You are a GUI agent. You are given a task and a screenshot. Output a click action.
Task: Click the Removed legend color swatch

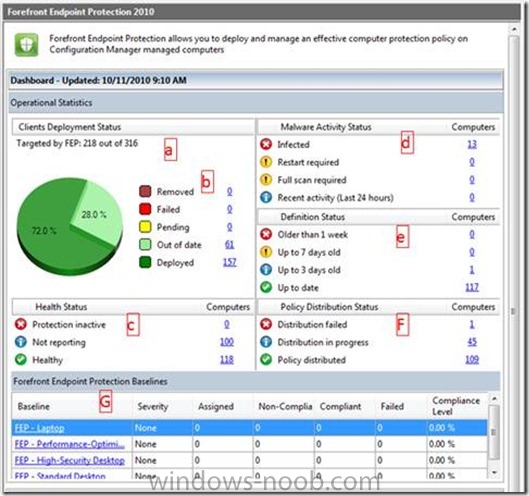145,191
